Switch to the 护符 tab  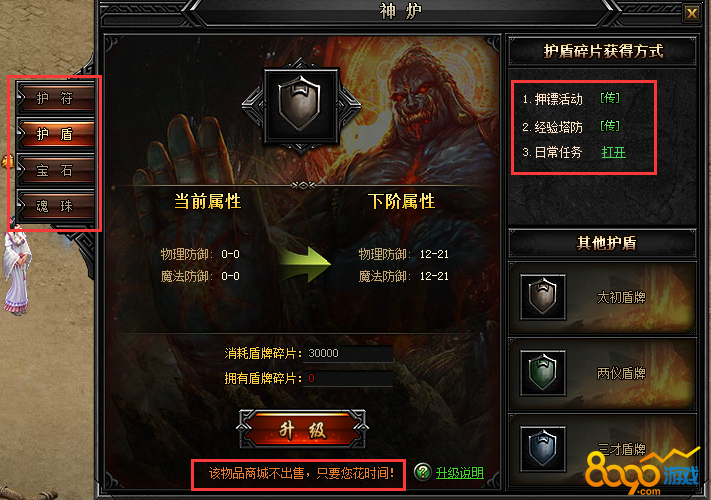(x=55, y=97)
